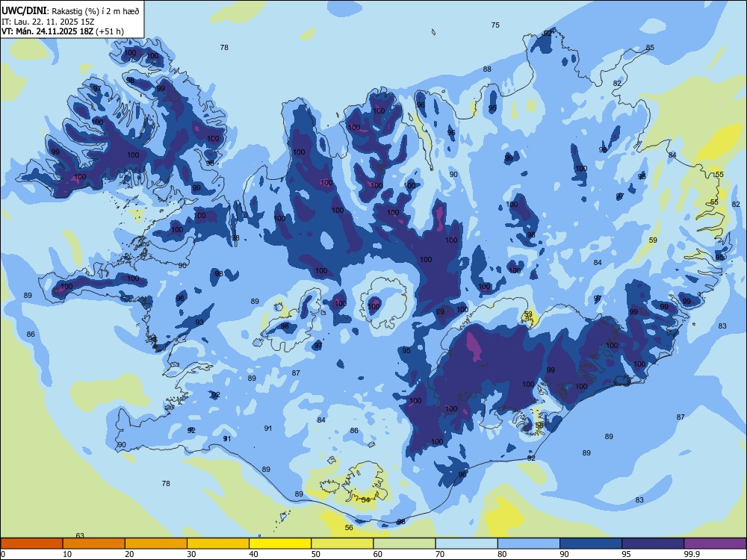Click the humidity value 54 on the map
The height and width of the screenshot is (560, 747).
[x=365, y=500]
